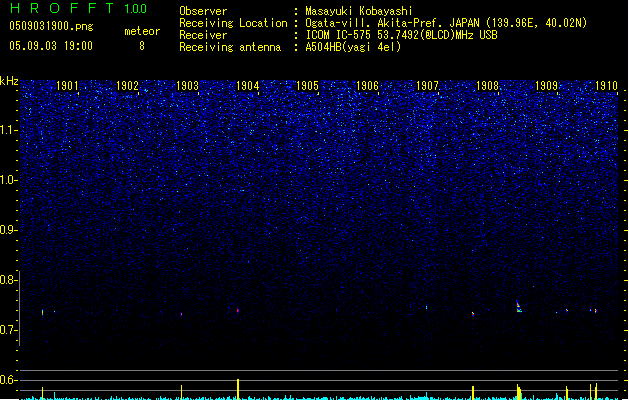The image size is (629, 400).
Task: Click the version number 1.00
Action: coord(136,8)
